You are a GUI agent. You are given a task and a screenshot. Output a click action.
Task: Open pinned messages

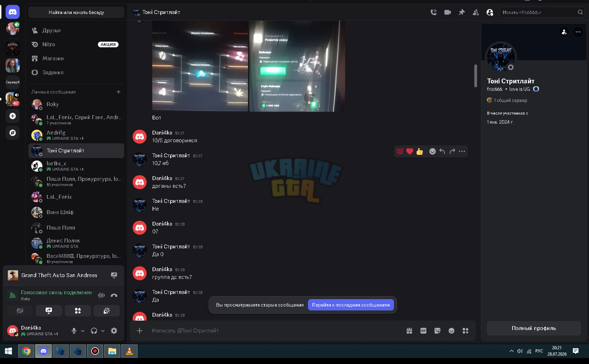[x=462, y=12]
